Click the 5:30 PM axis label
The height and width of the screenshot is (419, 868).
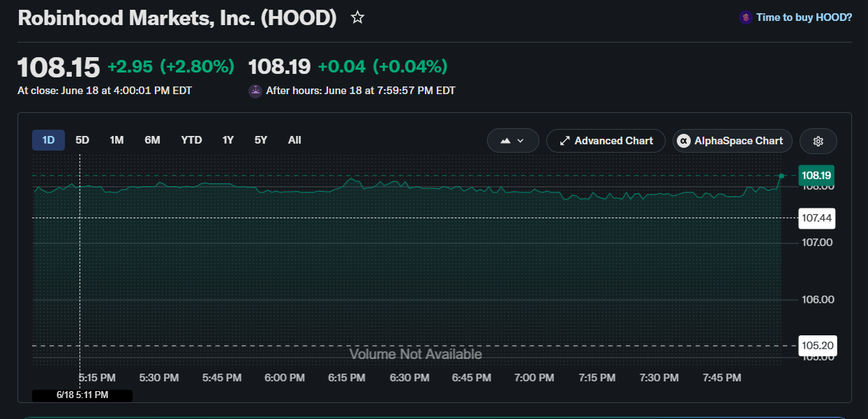(x=159, y=378)
